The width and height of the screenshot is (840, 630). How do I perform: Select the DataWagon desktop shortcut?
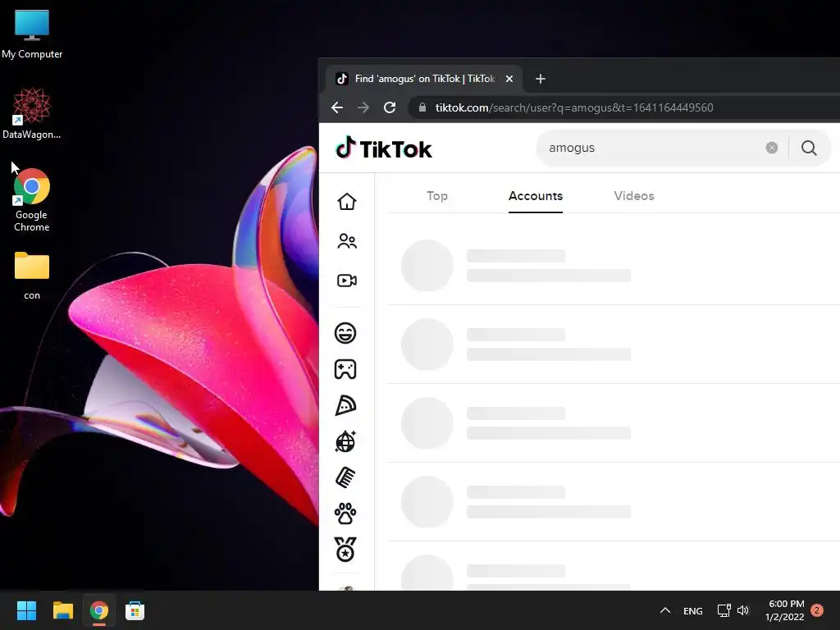[x=32, y=114]
